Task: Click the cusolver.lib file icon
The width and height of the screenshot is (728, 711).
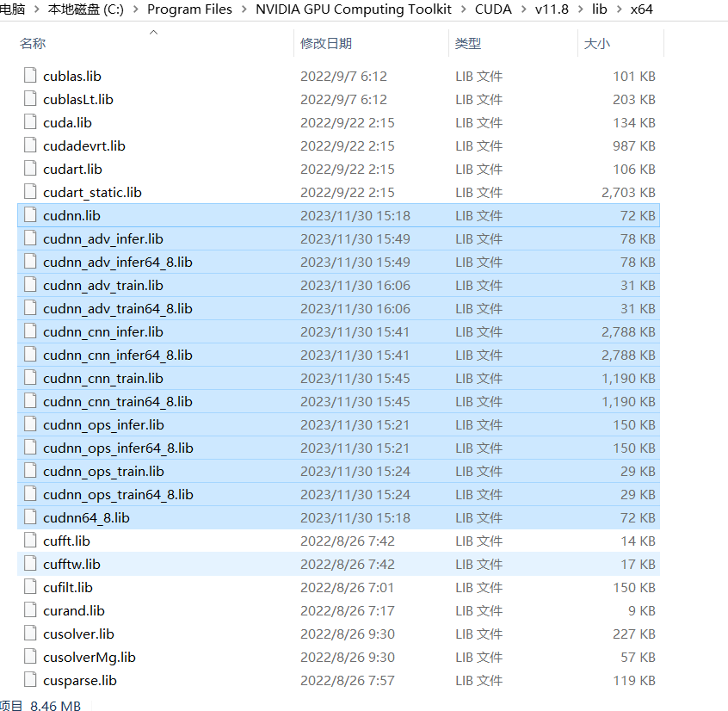Action: pos(30,634)
